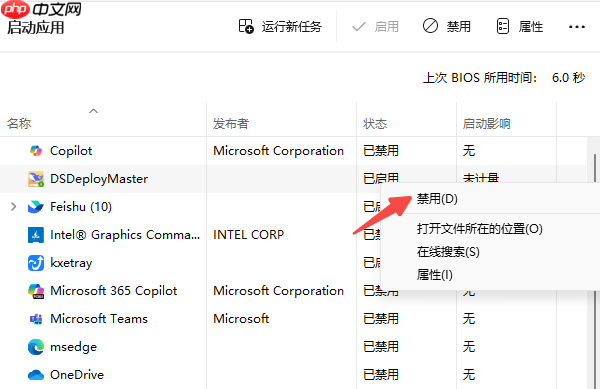The height and width of the screenshot is (389, 600).
Task: Select the DSDeployMaster app icon
Action: pos(36,179)
